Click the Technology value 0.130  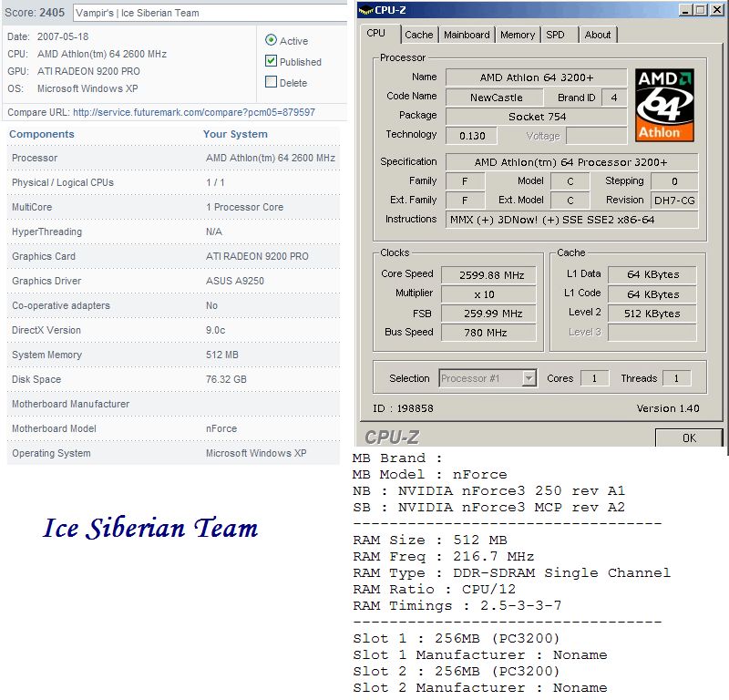[x=471, y=136]
